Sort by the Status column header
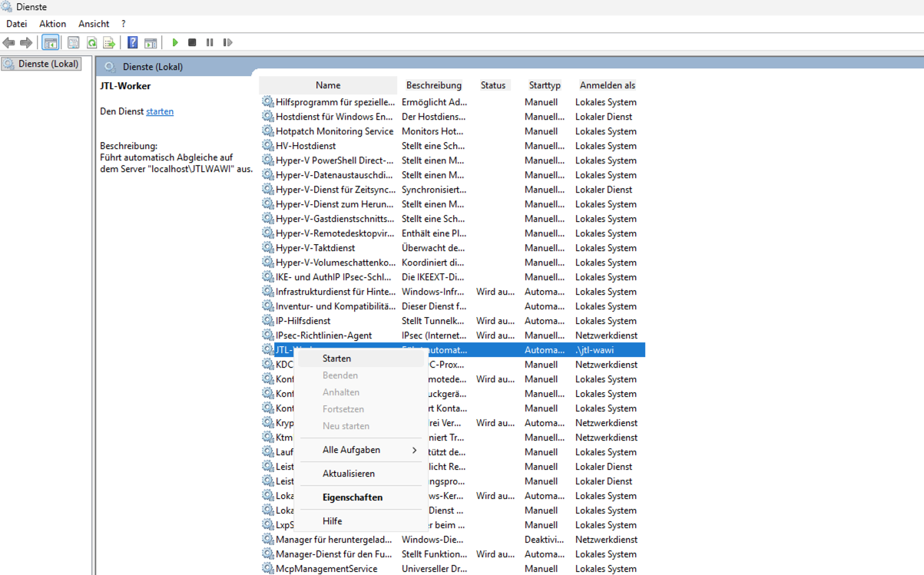Screen dimensions: 924x575 point(493,85)
